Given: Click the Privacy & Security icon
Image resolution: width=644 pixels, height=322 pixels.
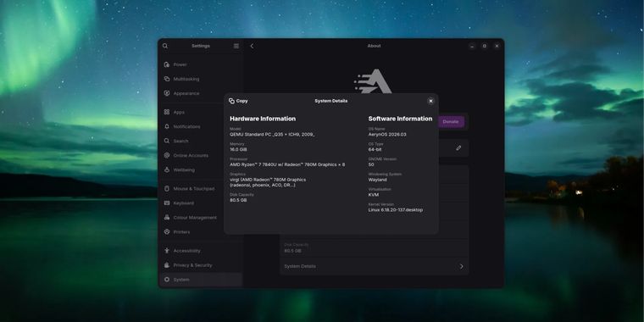Looking at the screenshot, I should (x=167, y=265).
